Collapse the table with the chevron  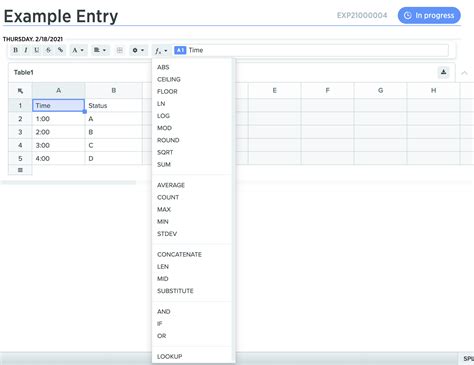tap(464, 73)
